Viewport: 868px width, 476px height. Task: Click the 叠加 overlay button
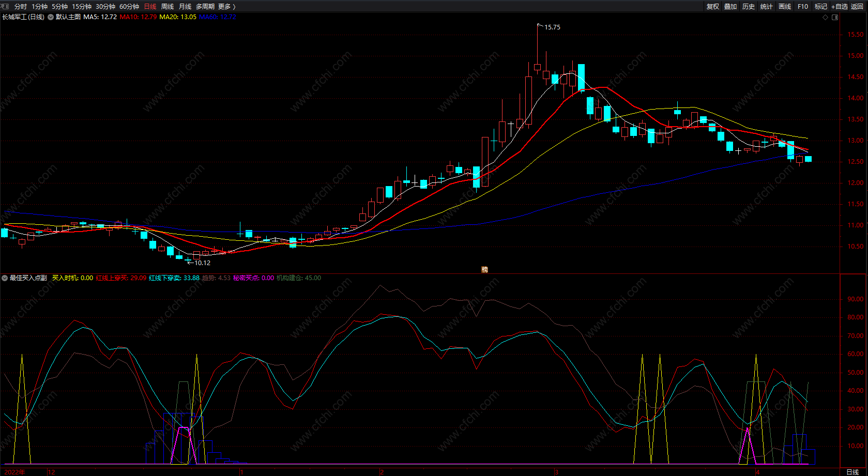(x=730, y=7)
